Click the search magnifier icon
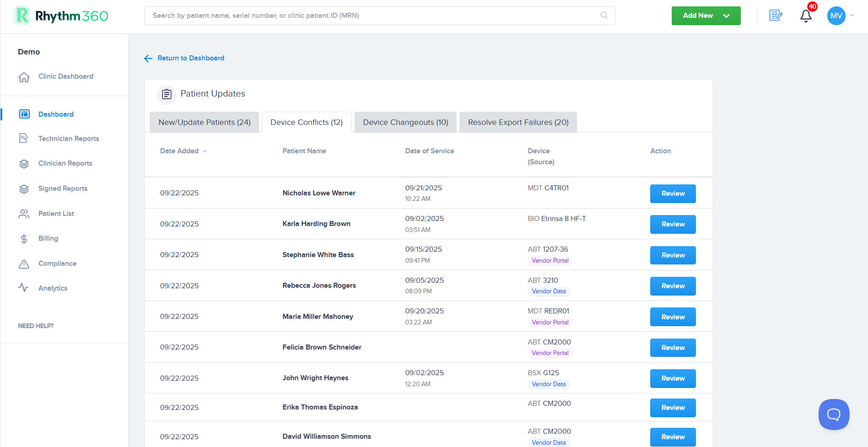 [604, 16]
